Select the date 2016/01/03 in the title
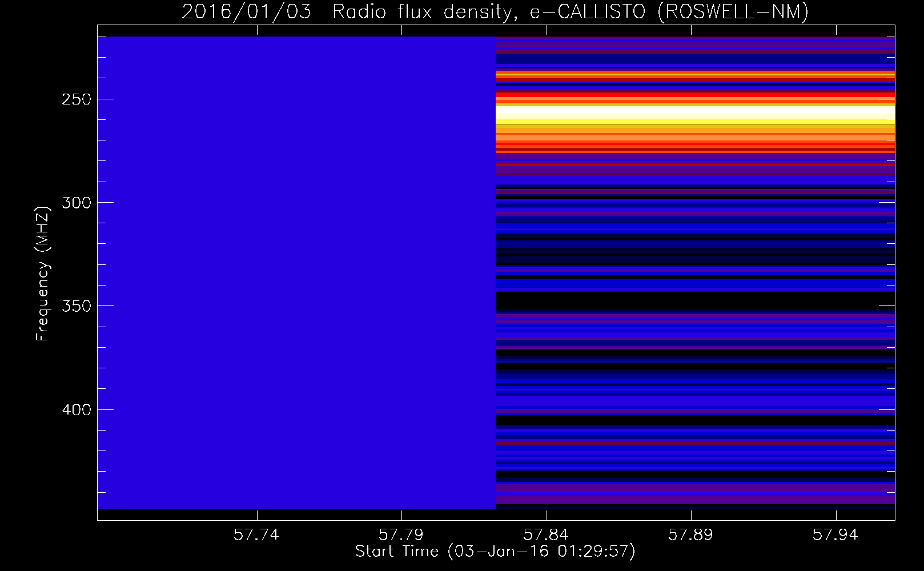924x571 pixels. coord(247,11)
